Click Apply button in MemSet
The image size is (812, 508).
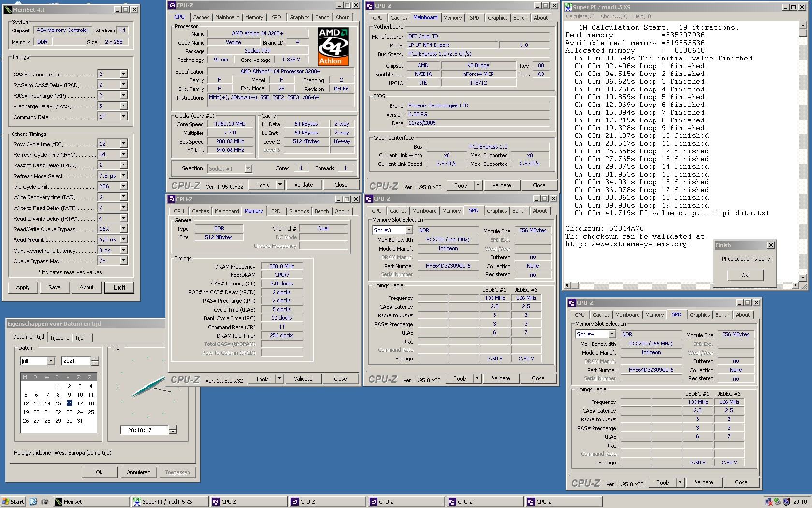click(23, 287)
